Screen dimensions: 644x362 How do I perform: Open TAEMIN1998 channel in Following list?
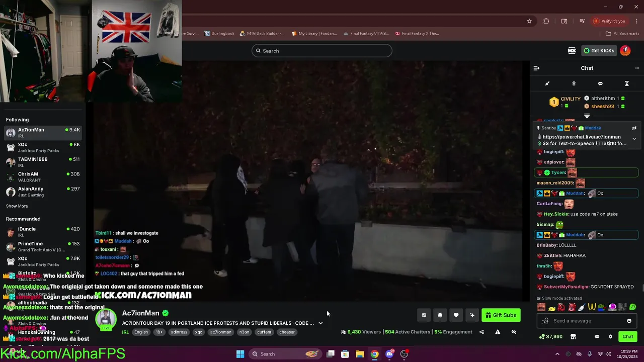(43, 162)
